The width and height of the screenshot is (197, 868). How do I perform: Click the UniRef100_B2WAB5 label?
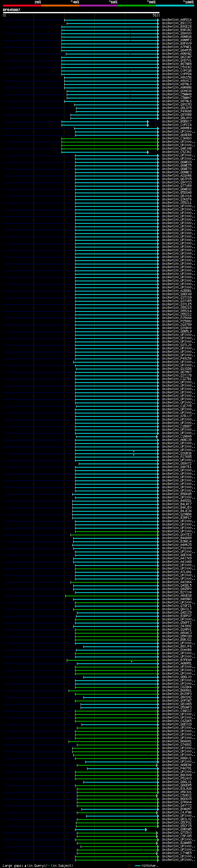tap(177, 843)
